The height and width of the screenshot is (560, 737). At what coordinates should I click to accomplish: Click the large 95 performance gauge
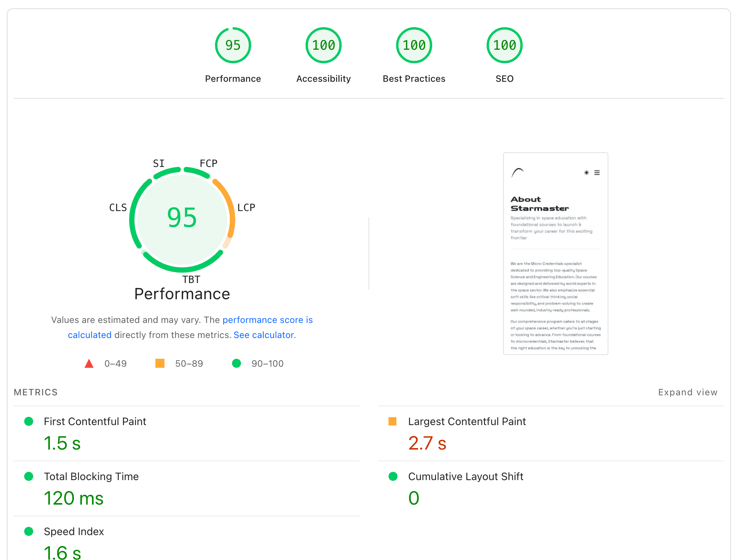(x=182, y=219)
